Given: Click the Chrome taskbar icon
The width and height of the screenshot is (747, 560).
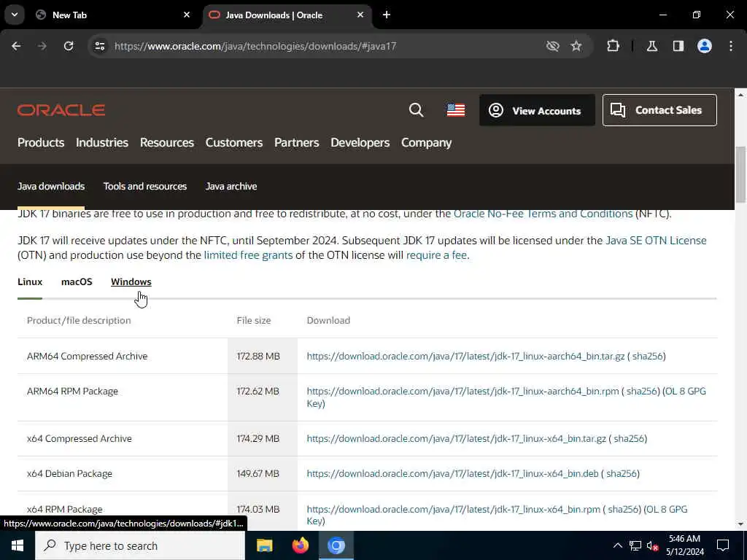Looking at the screenshot, I should tap(336, 545).
